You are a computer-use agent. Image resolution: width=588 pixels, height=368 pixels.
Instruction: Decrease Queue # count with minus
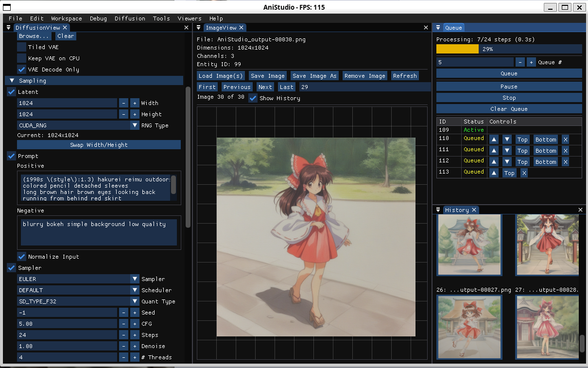pos(520,62)
